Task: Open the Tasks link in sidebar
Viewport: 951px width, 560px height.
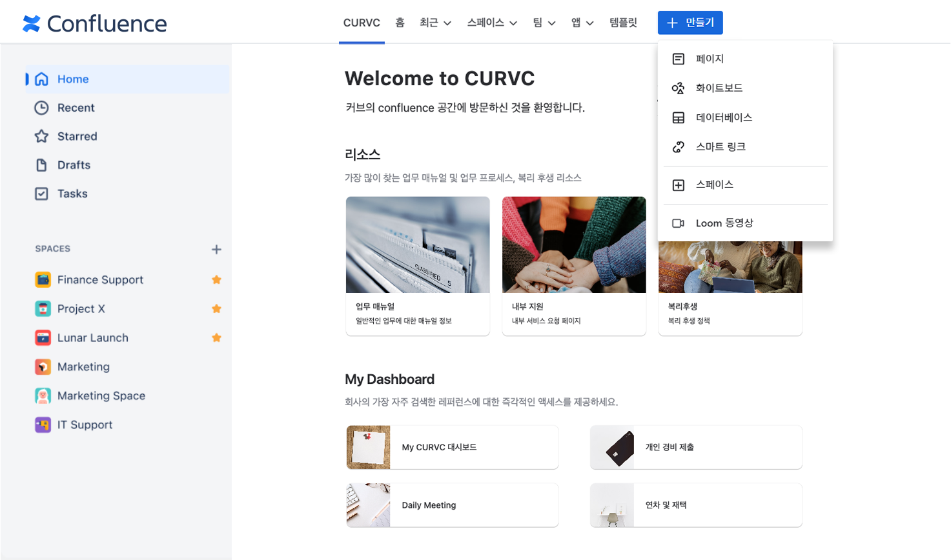Action: [72, 194]
